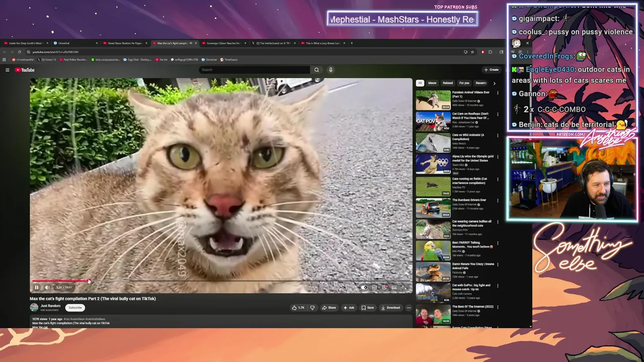Switch to The Intellectualist on X tab
The image size is (644, 362).
pos(273,43)
